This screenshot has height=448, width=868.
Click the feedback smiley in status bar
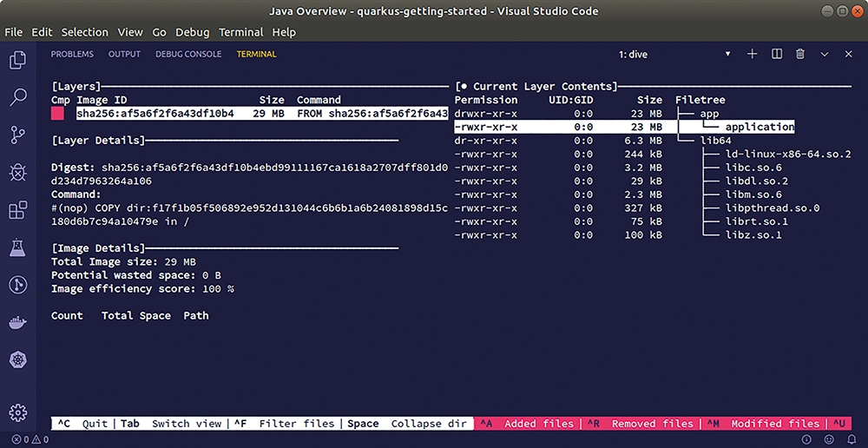829,439
